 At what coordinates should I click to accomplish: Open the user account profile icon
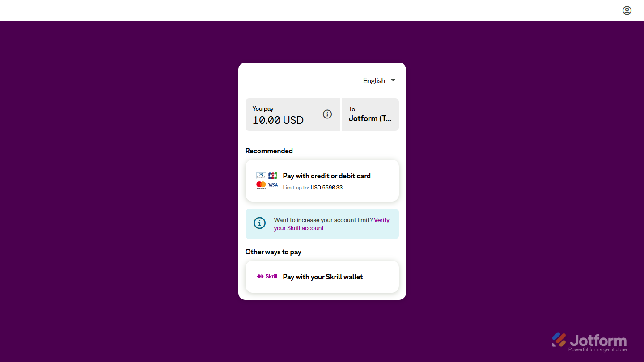627,10
